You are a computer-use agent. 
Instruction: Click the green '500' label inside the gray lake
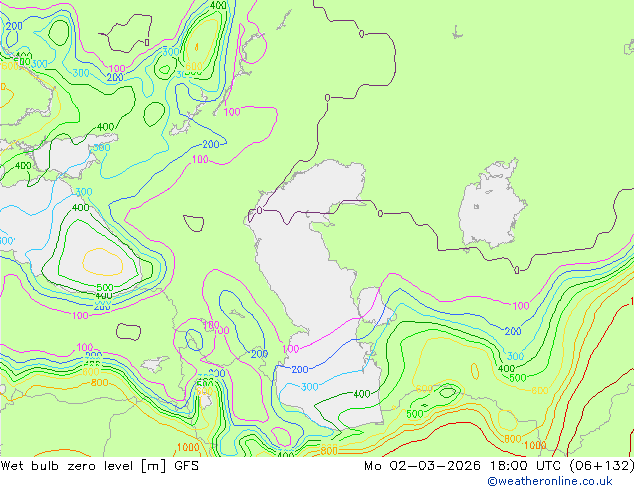(105, 288)
